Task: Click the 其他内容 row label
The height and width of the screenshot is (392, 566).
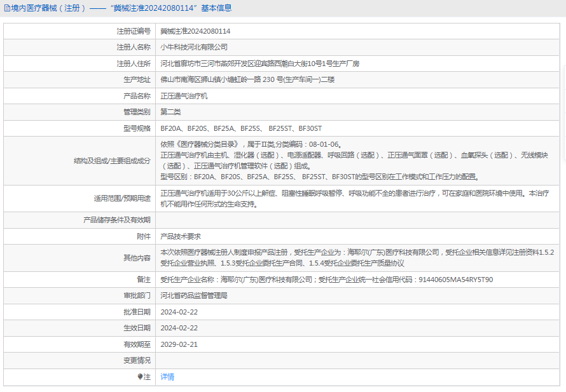Action: pos(137,258)
